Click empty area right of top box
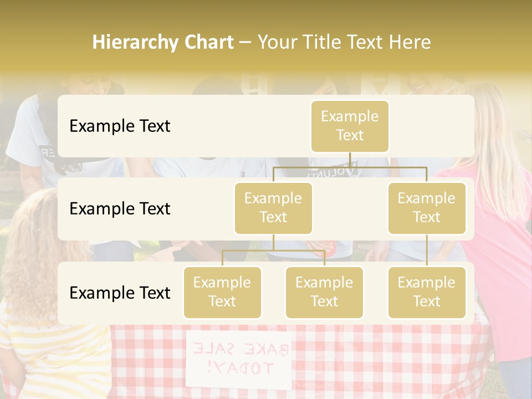 (x=432, y=126)
